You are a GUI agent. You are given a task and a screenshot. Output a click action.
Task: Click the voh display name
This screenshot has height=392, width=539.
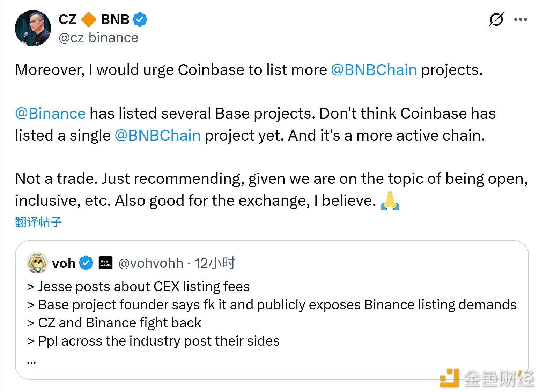64,263
